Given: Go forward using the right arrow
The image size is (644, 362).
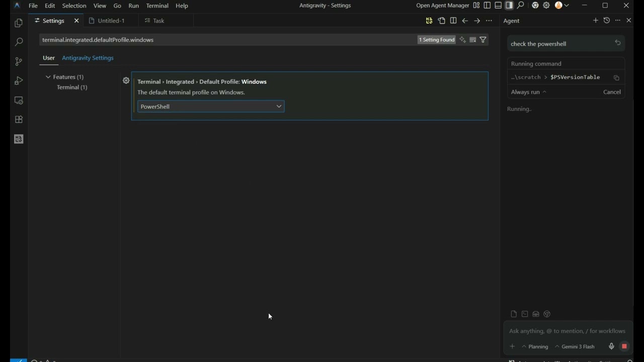Looking at the screenshot, I should pyautogui.click(x=477, y=21).
